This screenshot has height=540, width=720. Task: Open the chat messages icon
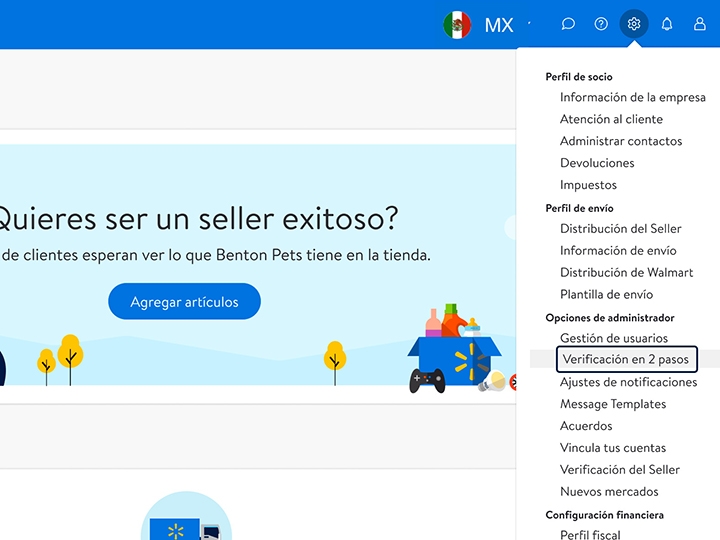click(568, 23)
